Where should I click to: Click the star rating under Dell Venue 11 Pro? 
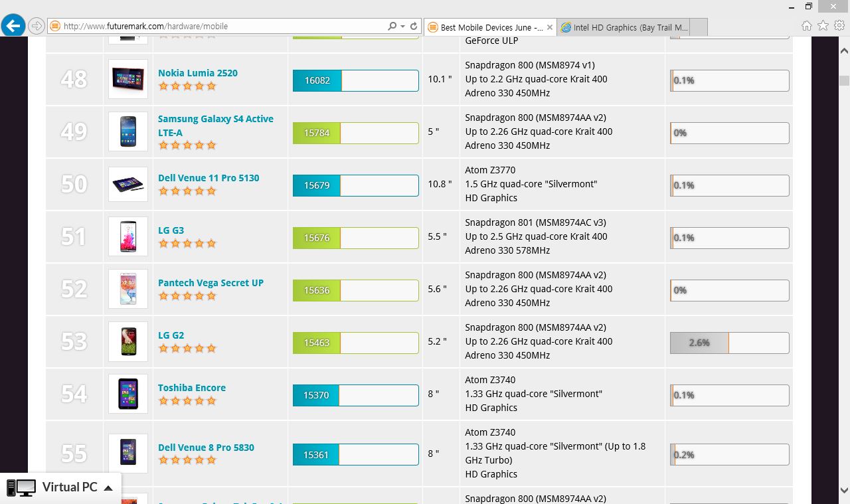coord(187,191)
